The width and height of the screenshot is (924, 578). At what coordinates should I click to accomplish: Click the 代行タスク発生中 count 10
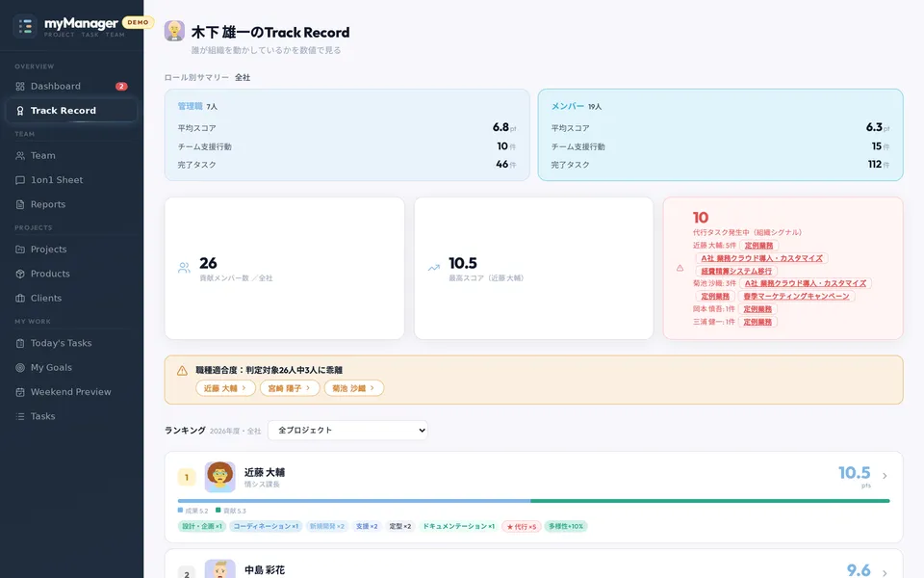pos(701,218)
